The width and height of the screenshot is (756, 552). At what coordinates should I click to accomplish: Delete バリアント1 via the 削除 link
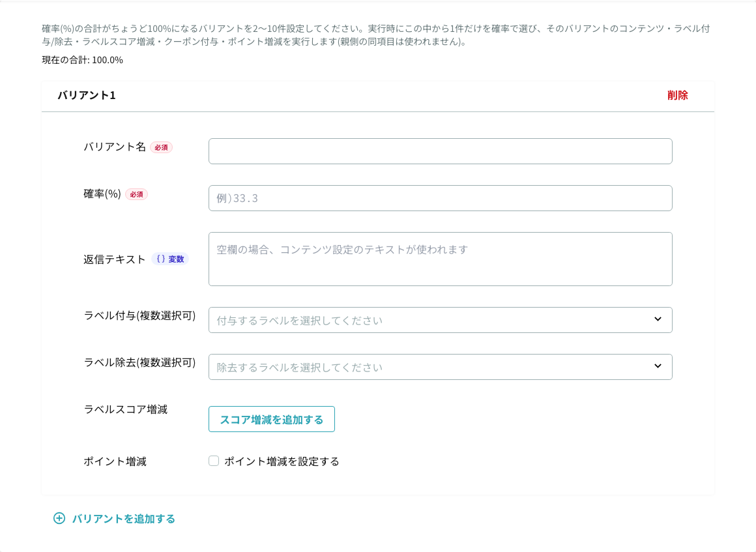(677, 95)
